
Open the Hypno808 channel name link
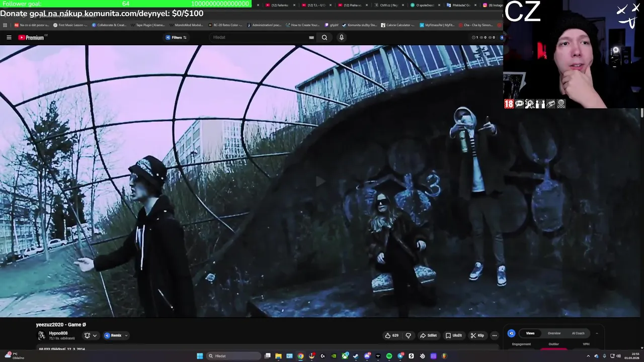coord(58,333)
